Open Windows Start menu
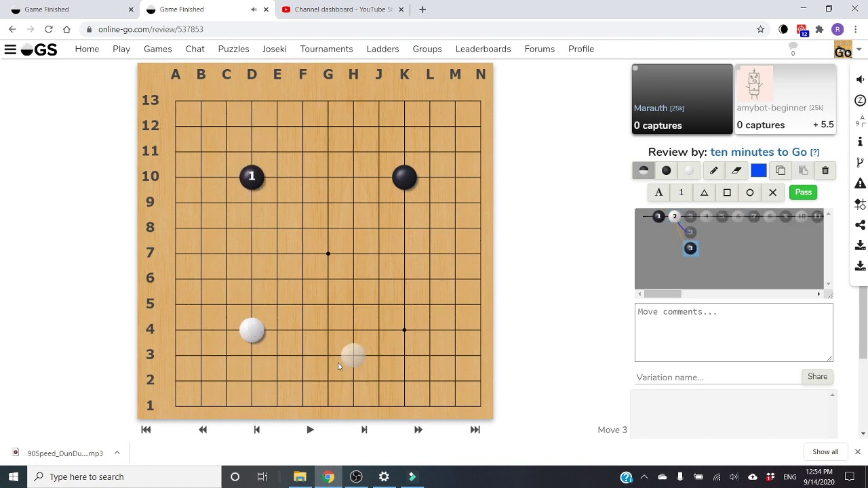Screen dimensions: 868x488 [x=14, y=476]
